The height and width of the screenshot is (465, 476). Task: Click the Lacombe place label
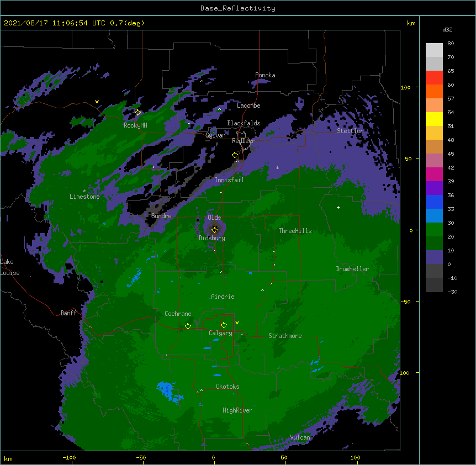click(248, 105)
